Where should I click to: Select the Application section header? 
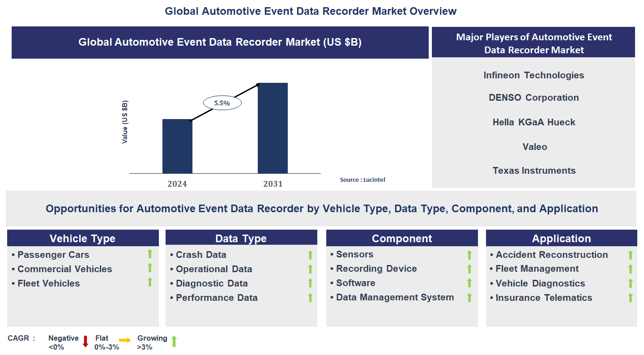point(561,239)
